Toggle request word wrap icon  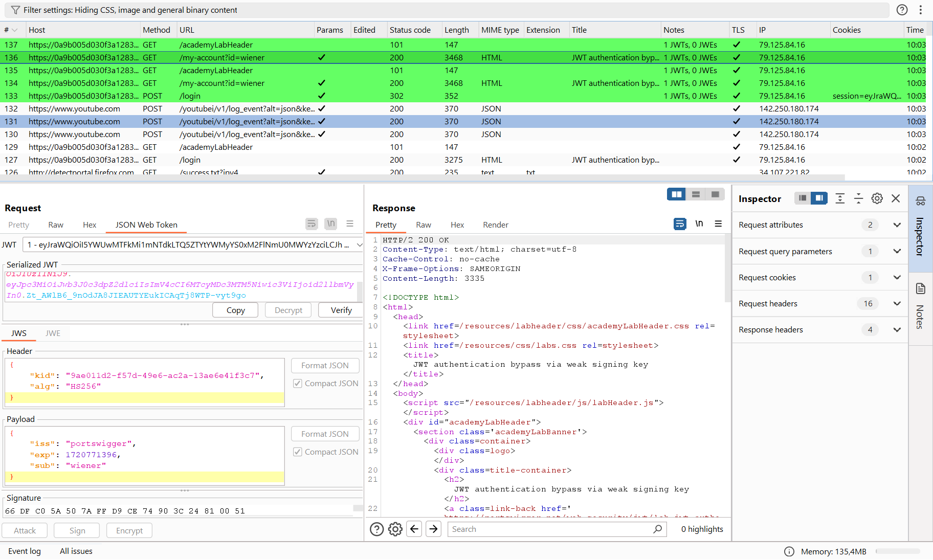click(x=312, y=224)
